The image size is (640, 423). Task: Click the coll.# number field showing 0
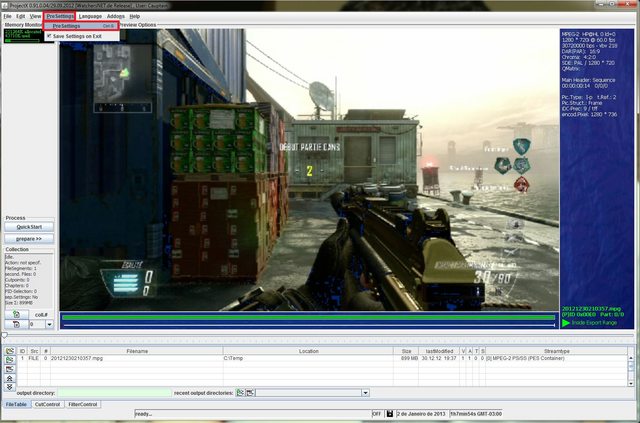tap(37, 324)
